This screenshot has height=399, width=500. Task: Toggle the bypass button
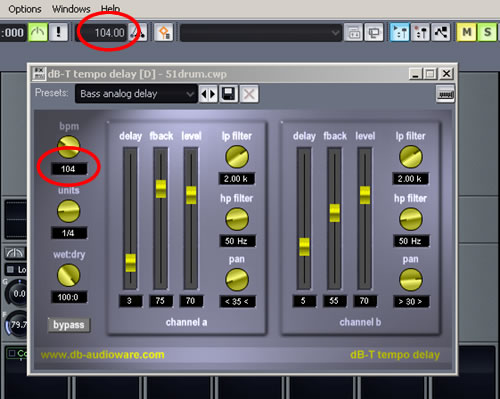[69, 325]
